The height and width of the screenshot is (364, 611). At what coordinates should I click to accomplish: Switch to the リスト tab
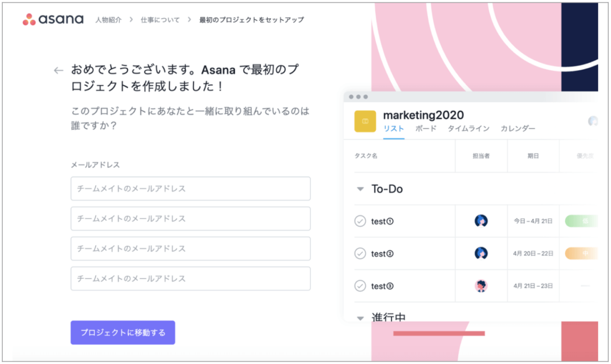coord(394,129)
